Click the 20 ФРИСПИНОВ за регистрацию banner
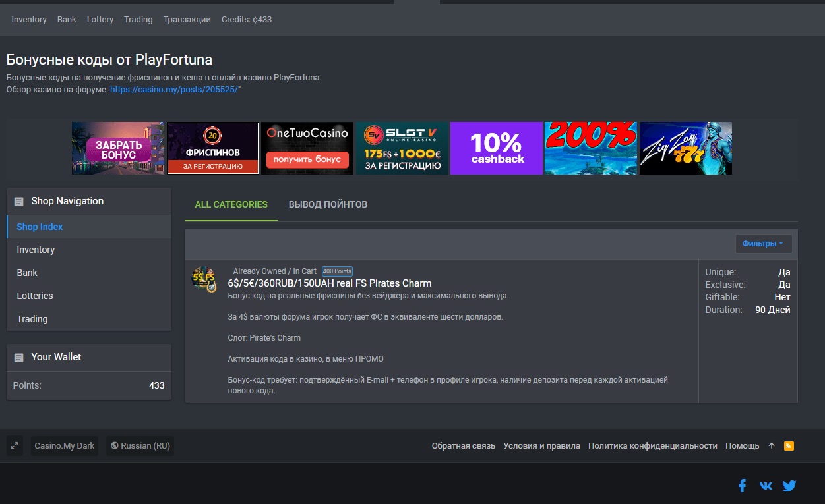 [212, 148]
